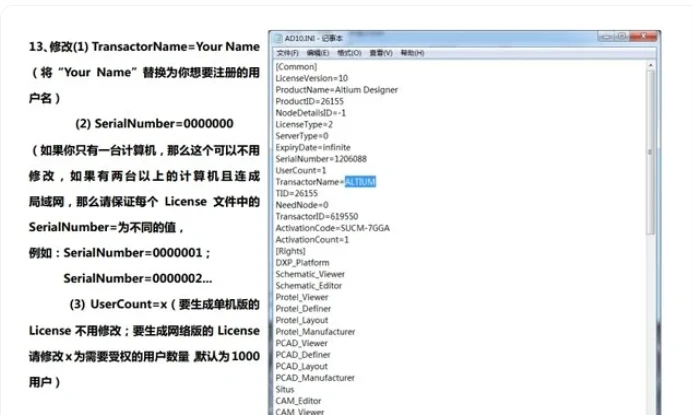
Task: Click the LicenseVersion=10 line
Action: tap(312, 78)
